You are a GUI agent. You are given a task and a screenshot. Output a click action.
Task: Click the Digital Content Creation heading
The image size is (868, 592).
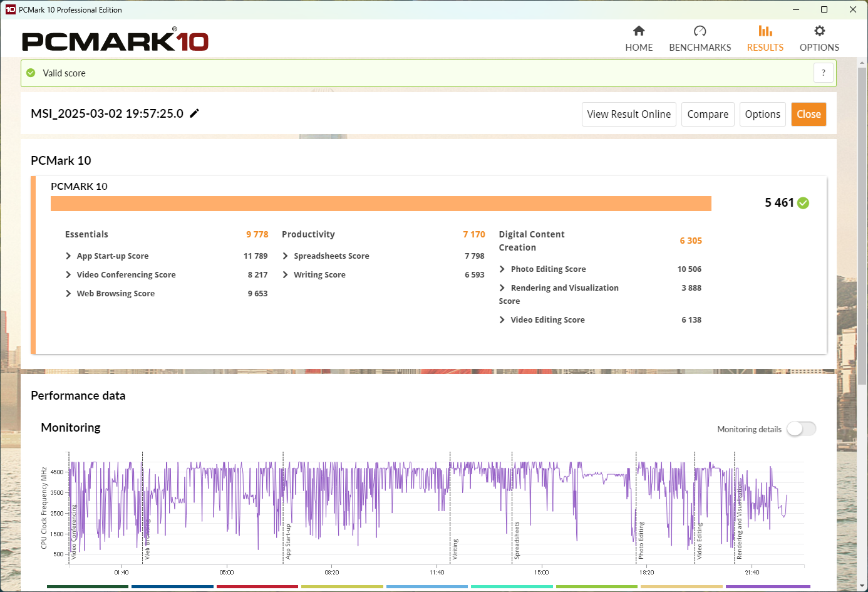click(532, 241)
